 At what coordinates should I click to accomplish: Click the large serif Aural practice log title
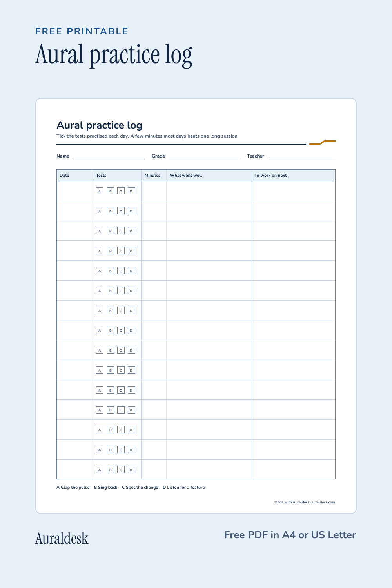click(x=114, y=55)
